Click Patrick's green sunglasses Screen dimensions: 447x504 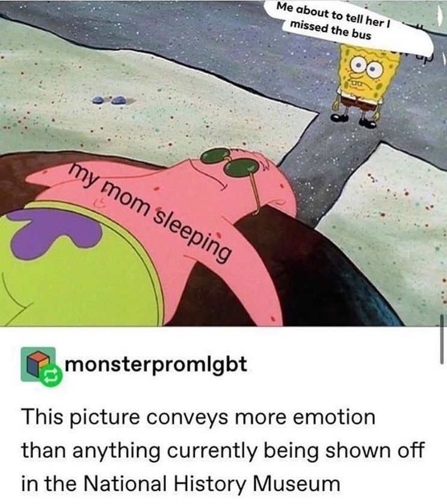pyautogui.click(x=229, y=161)
